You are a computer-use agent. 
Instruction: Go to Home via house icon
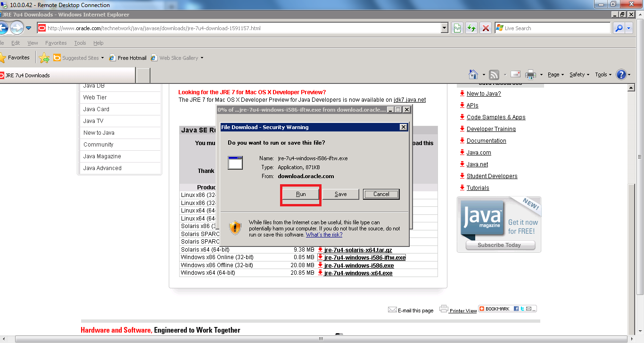coord(473,74)
